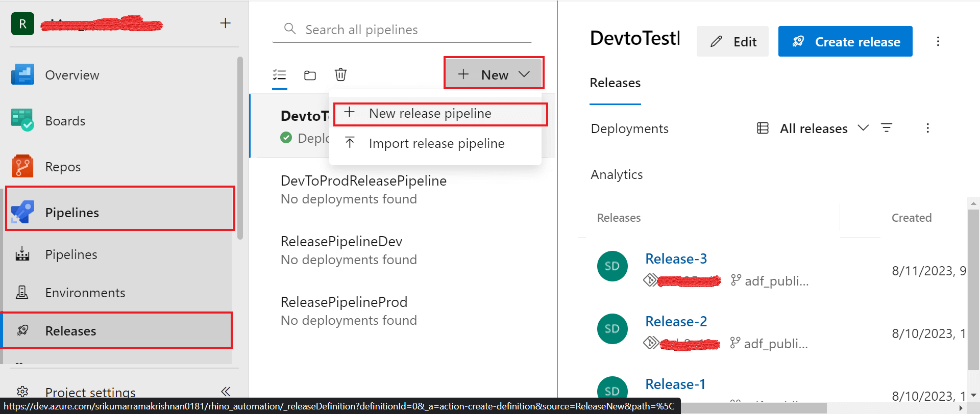The image size is (980, 414).
Task: Expand the New dropdown button
Action: click(494, 74)
